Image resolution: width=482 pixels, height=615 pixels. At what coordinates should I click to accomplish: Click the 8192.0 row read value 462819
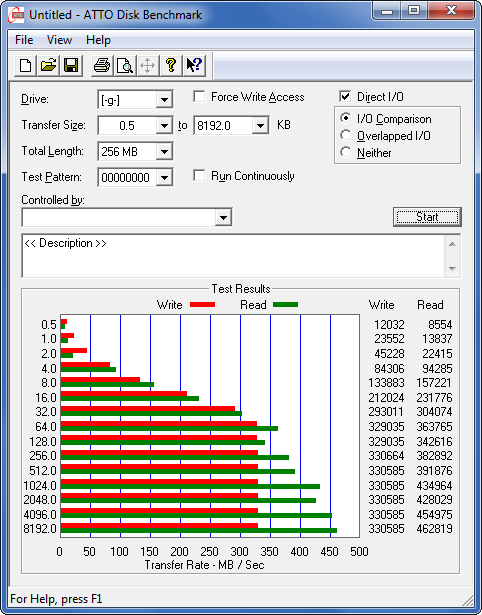click(434, 529)
